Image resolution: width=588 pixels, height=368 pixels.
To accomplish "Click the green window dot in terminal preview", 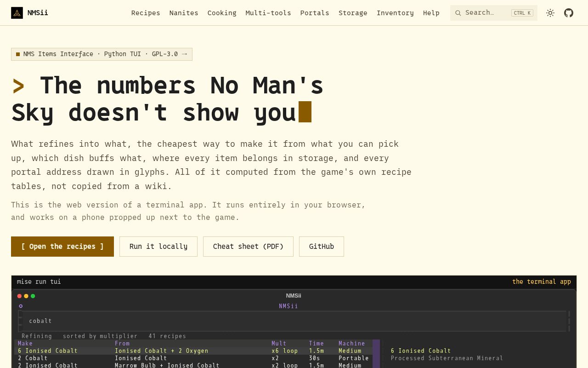I will (x=33, y=296).
